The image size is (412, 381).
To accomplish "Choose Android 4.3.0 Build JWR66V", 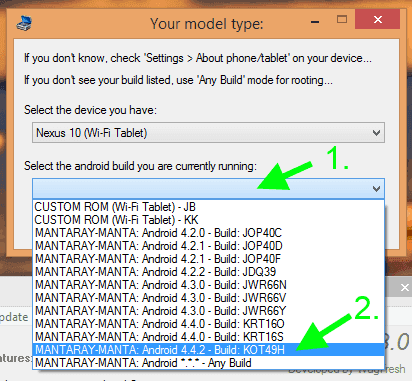I will [209, 298].
